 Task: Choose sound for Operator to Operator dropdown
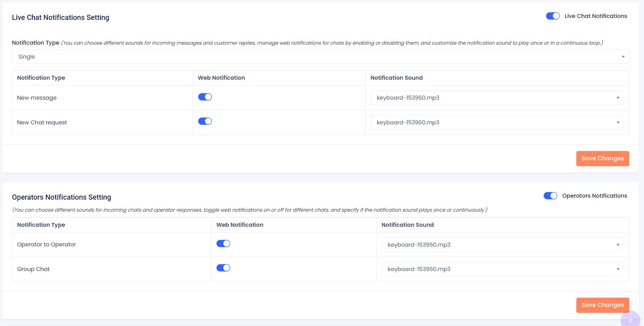click(x=502, y=245)
